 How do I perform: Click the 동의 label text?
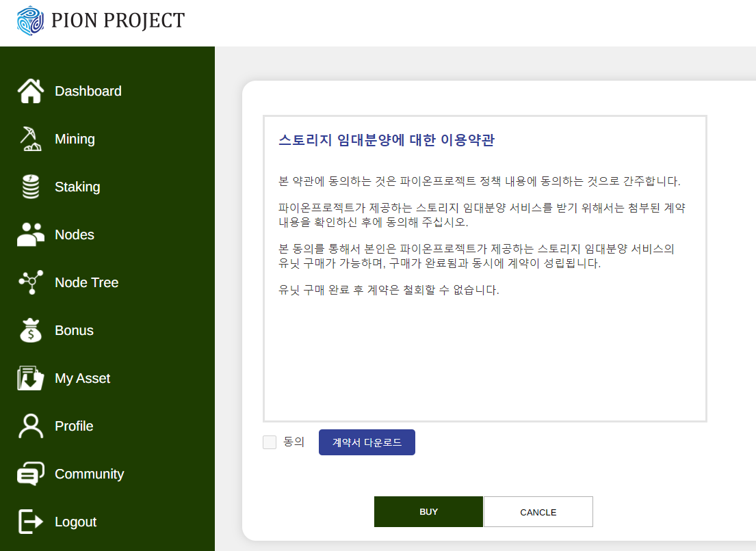[294, 442]
